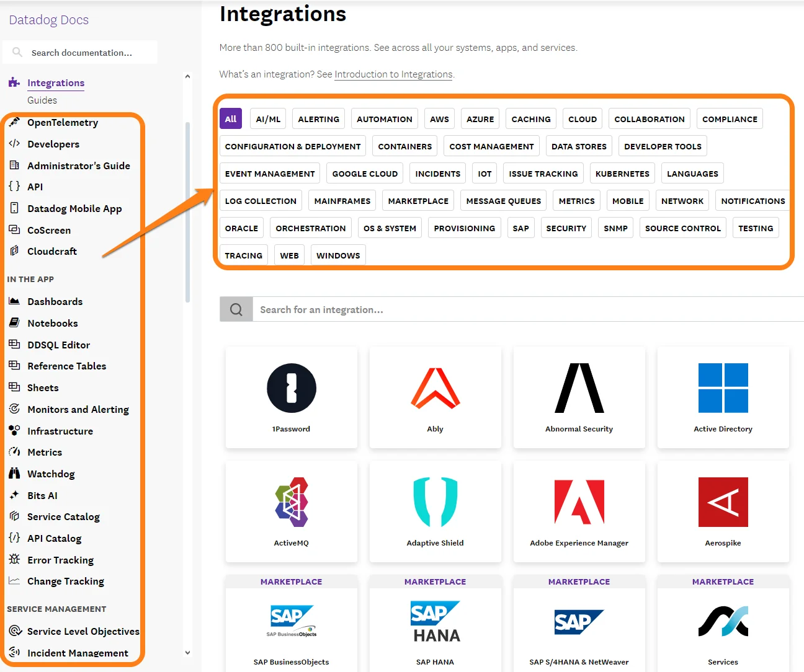The height and width of the screenshot is (672, 804).
Task: Open Introduction to Integrations link
Action: [393, 74]
